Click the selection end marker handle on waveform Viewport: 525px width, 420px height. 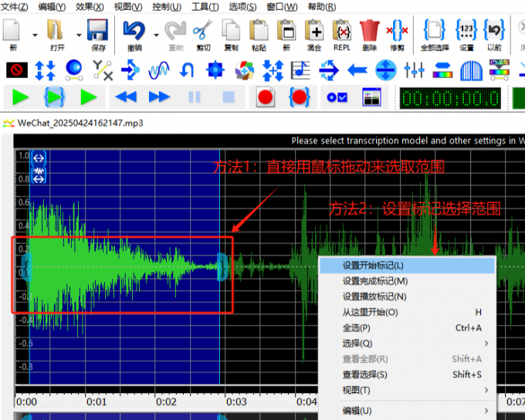[x=222, y=266]
